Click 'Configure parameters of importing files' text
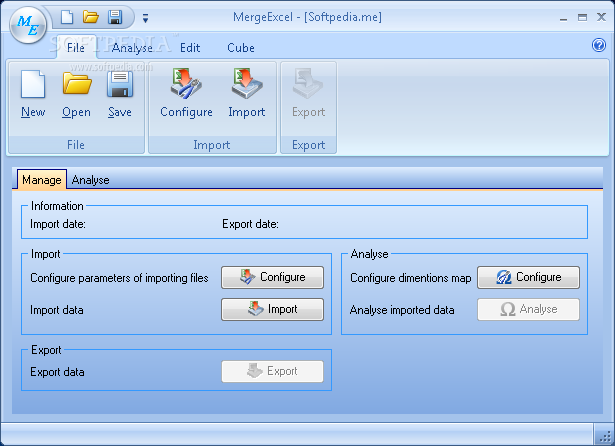 tap(119, 278)
